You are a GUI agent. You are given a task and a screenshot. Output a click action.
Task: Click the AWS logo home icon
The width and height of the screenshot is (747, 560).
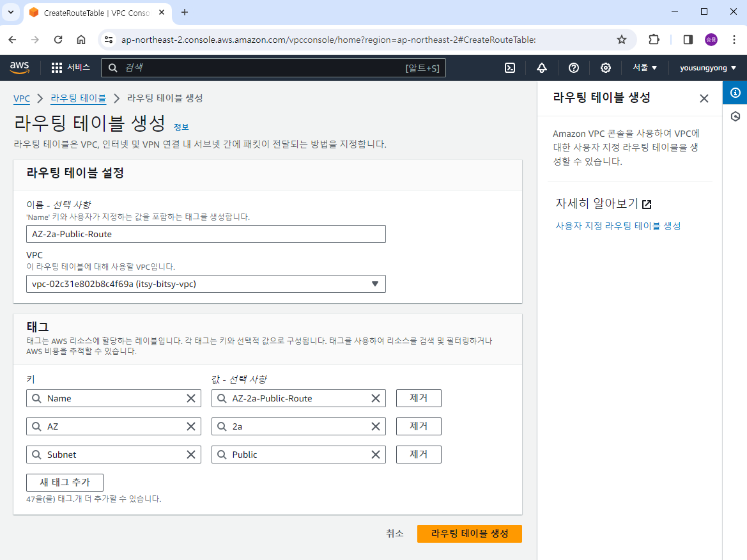click(x=20, y=68)
